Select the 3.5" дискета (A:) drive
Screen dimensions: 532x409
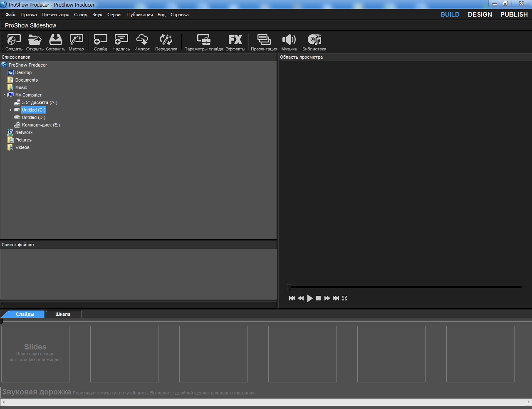pyautogui.click(x=40, y=102)
